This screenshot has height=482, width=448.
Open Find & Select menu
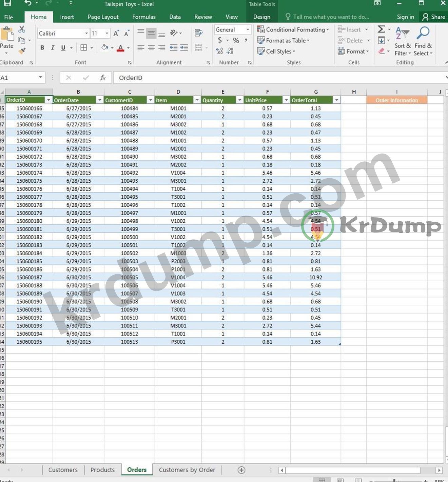click(x=423, y=41)
